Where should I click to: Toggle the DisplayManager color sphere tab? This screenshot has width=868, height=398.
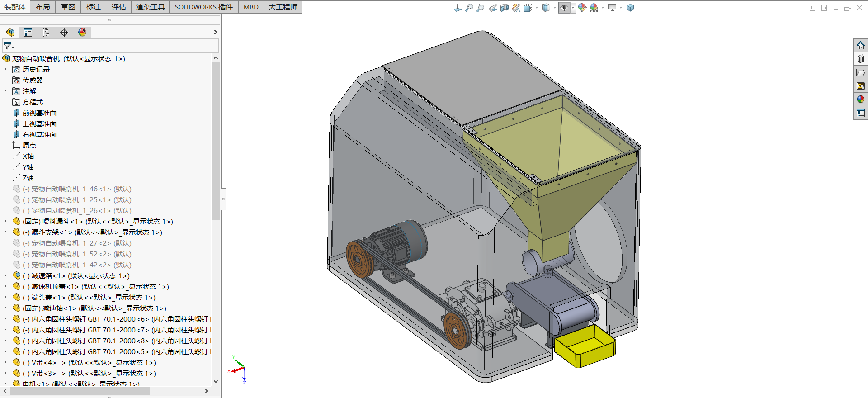click(x=82, y=33)
